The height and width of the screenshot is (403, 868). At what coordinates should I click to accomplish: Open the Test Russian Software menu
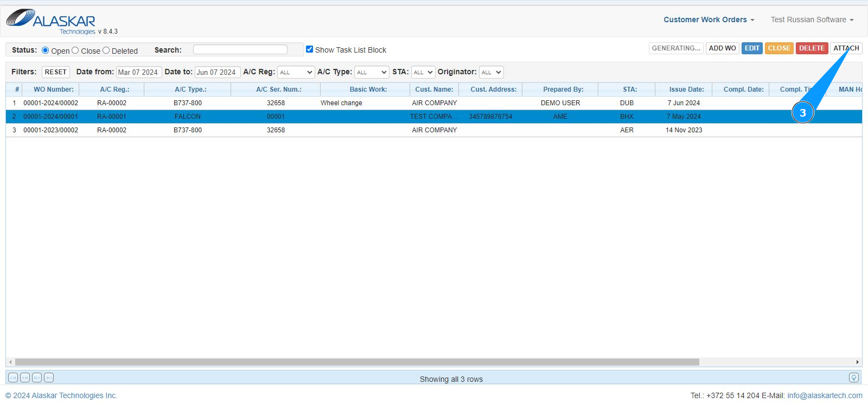[x=812, y=20]
